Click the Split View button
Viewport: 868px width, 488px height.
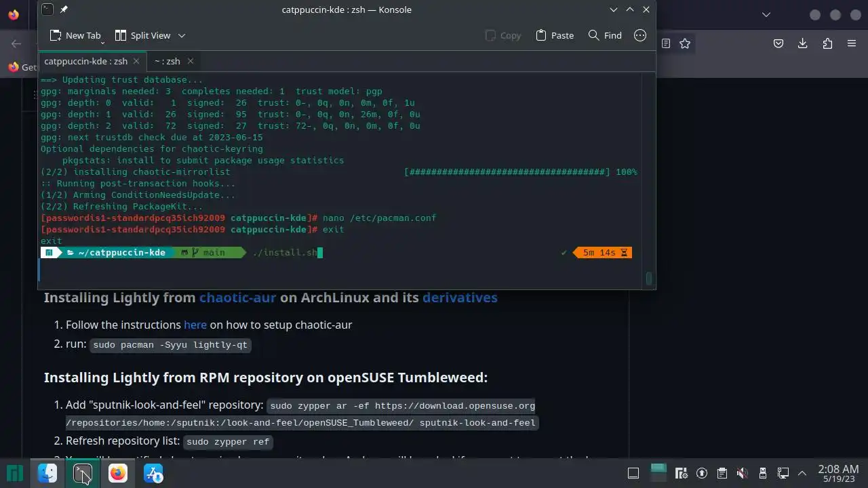pyautogui.click(x=142, y=35)
